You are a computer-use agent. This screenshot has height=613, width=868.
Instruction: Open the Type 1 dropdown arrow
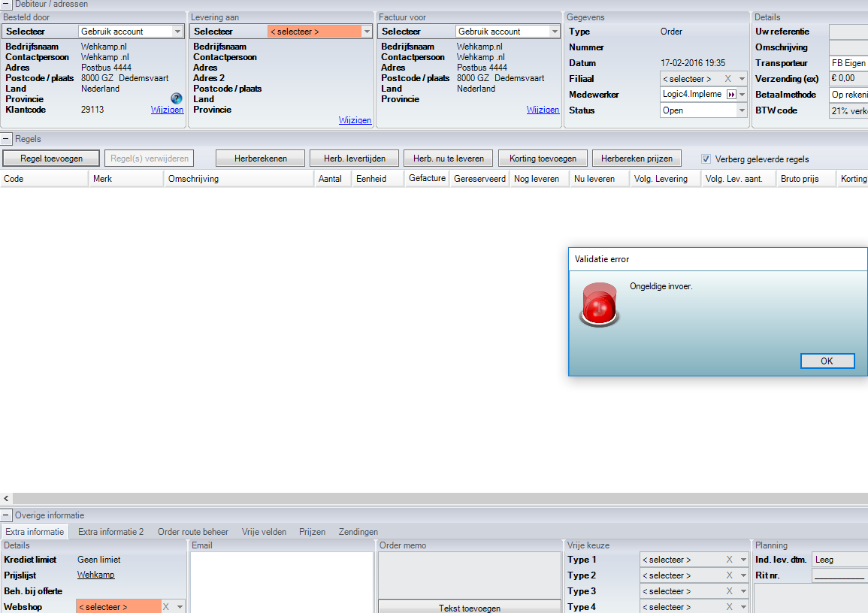743,560
